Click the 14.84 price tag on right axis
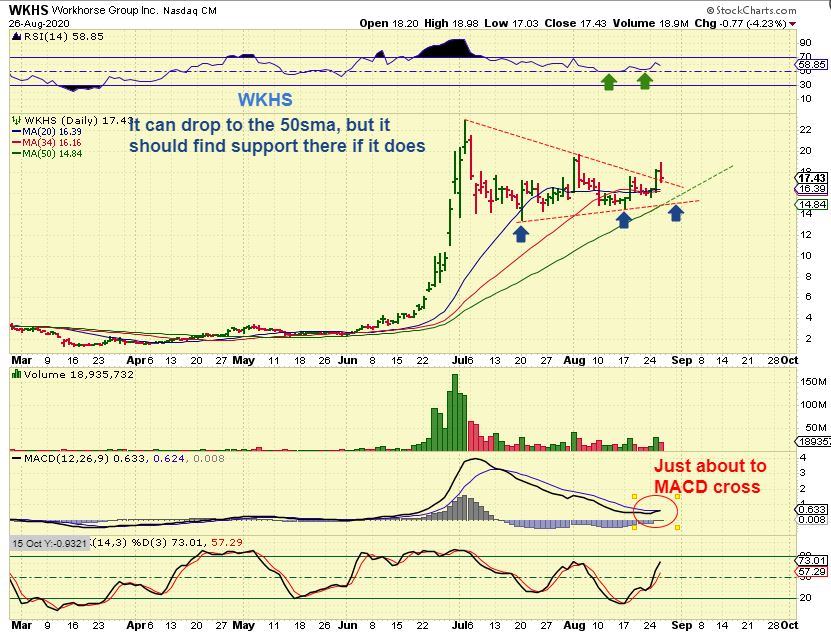The image size is (831, 632). (812, 204)
